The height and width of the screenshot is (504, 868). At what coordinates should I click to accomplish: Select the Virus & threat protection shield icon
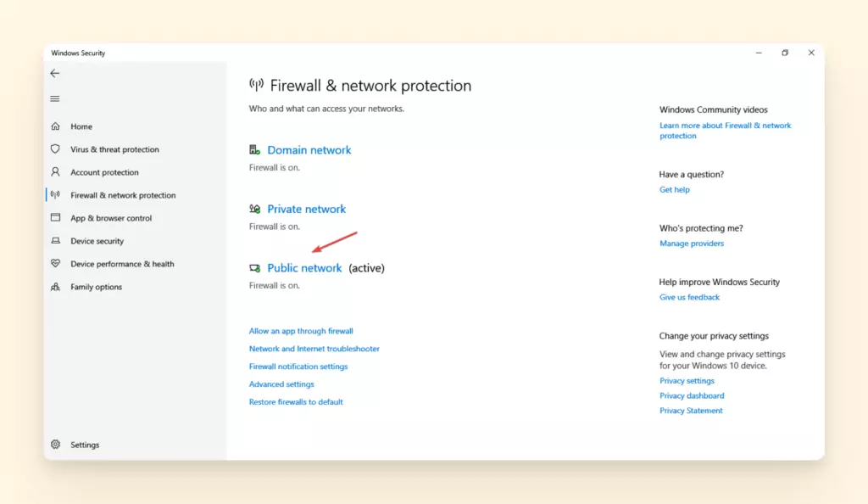click(55, 149)
